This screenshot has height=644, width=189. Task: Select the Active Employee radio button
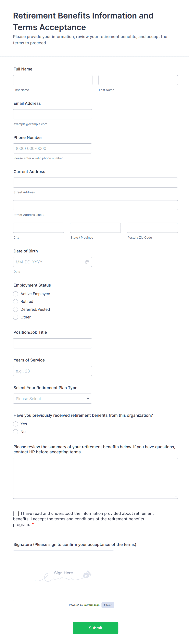point(15,294)
